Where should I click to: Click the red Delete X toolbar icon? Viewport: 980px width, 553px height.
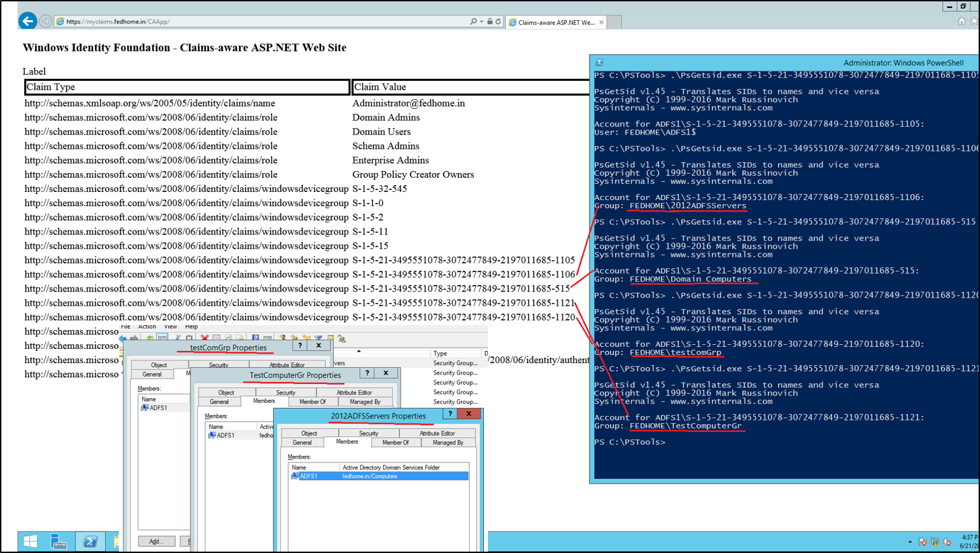(x=204, y=338)
